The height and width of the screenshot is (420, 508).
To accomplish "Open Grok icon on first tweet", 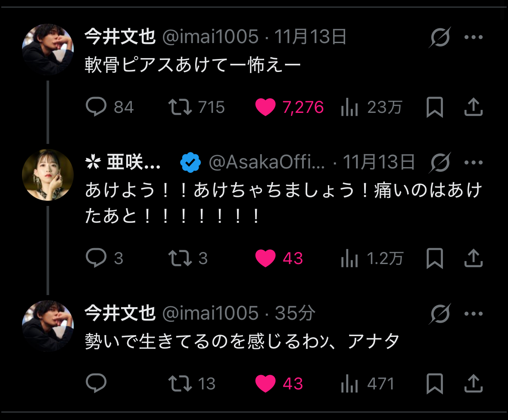I will coord(440,37).
